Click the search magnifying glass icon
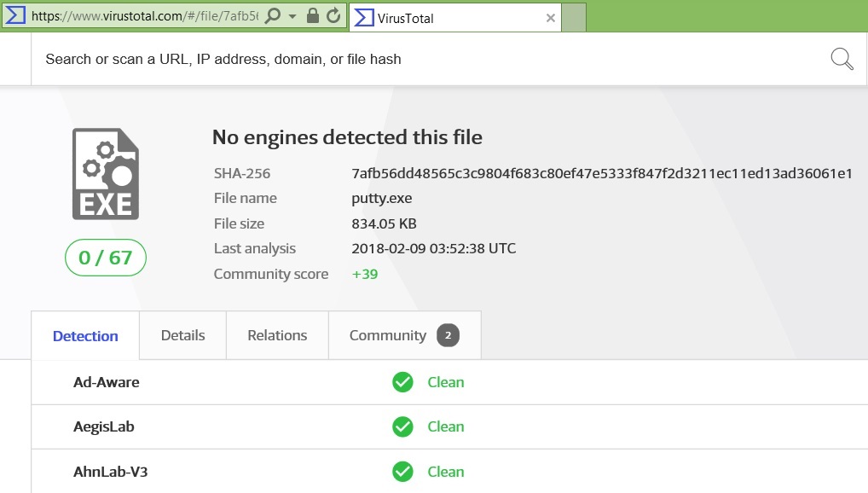This screenshot has height=493, width=868. 842,59
